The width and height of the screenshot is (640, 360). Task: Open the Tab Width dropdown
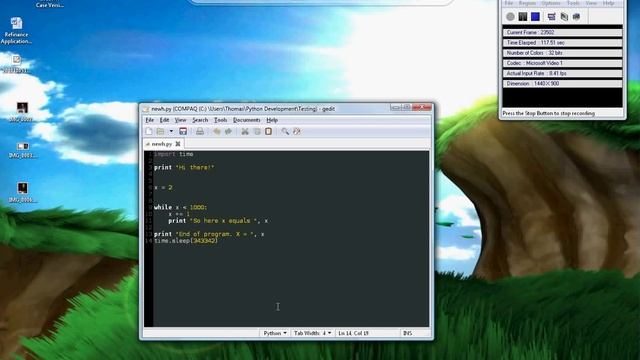[312, 333]
